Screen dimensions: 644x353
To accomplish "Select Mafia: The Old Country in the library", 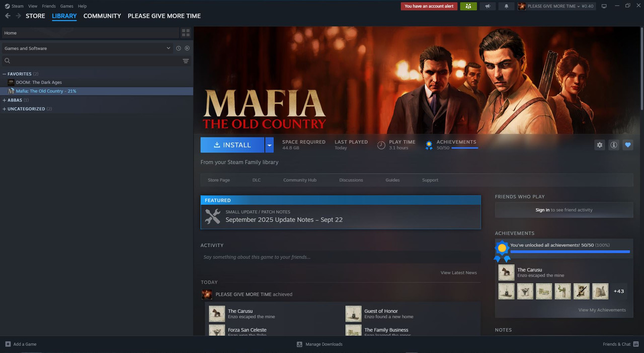I will pos(97,91).
